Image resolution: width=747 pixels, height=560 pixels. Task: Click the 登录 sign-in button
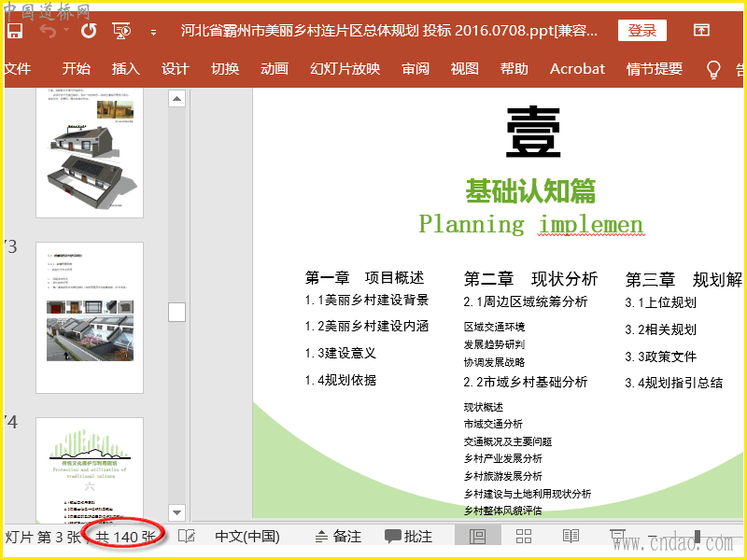[641, 31]
